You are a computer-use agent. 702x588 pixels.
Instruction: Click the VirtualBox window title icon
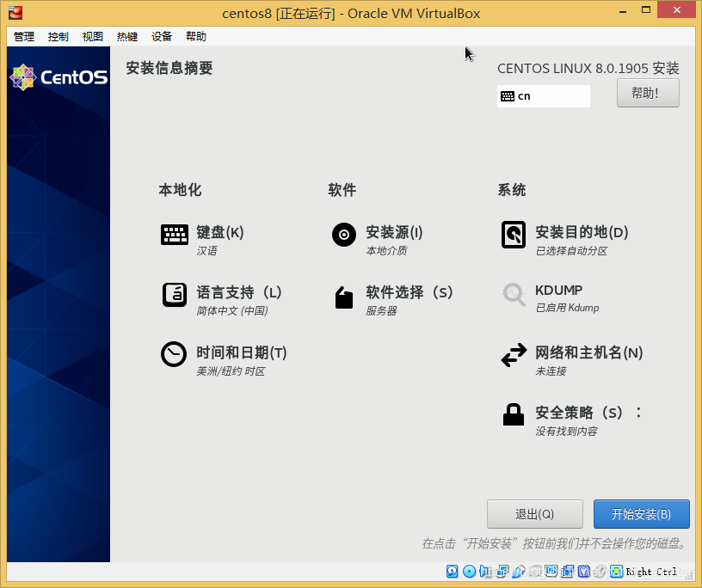[x=15, y=13]
